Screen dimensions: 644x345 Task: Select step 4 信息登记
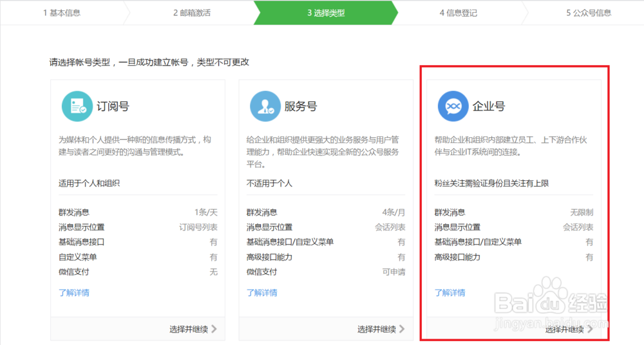[459, 13]
